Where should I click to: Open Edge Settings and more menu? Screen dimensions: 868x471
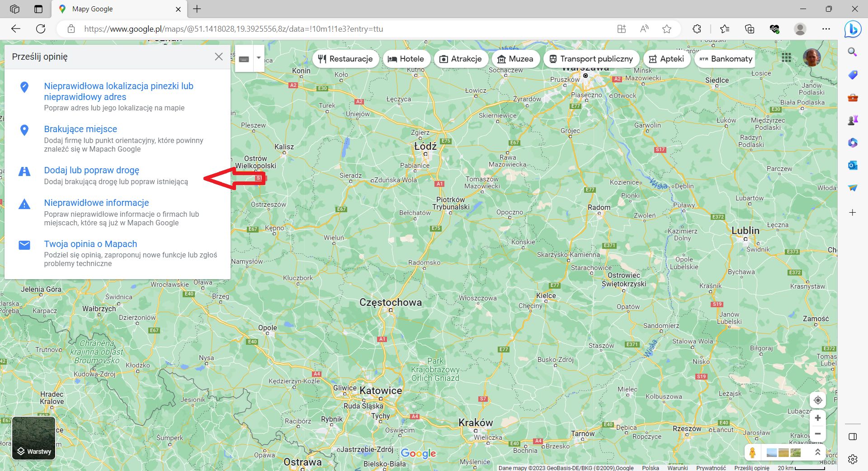click(x=826, y=29)
